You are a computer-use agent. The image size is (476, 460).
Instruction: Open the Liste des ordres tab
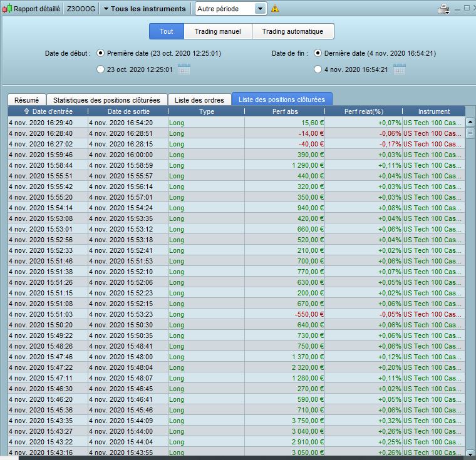tap(199, 100)
